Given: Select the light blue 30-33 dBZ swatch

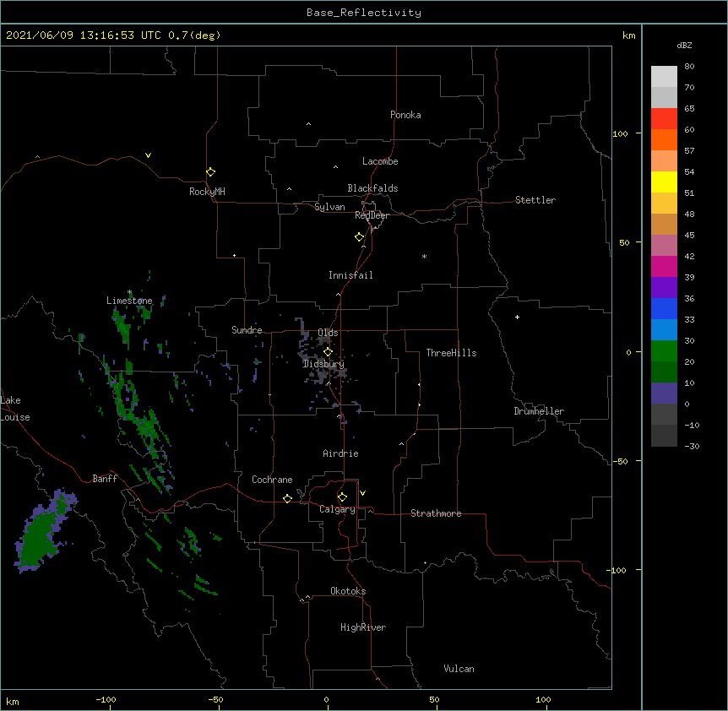Looking at the screenshot, I should pos(664,330).
